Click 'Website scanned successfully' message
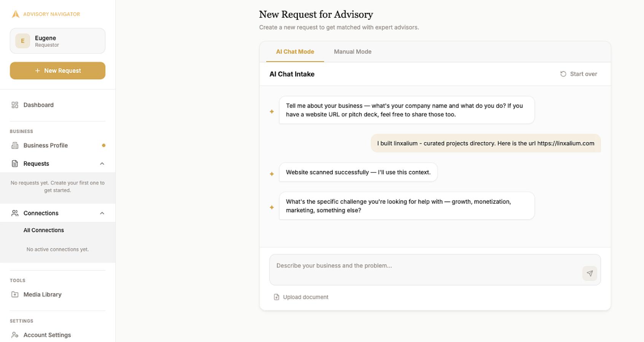 [358, 172]
